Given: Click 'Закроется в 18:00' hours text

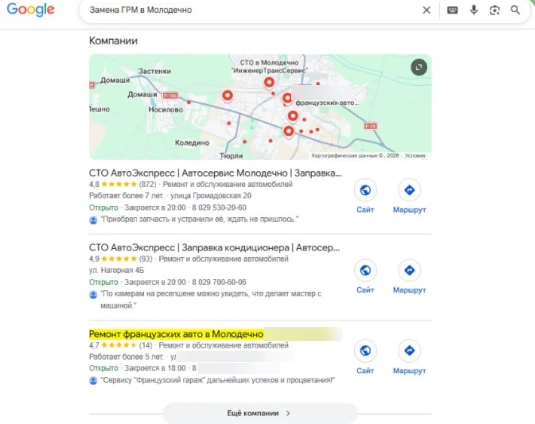Looking at the screenshot, I should click(x=155, y=368).
